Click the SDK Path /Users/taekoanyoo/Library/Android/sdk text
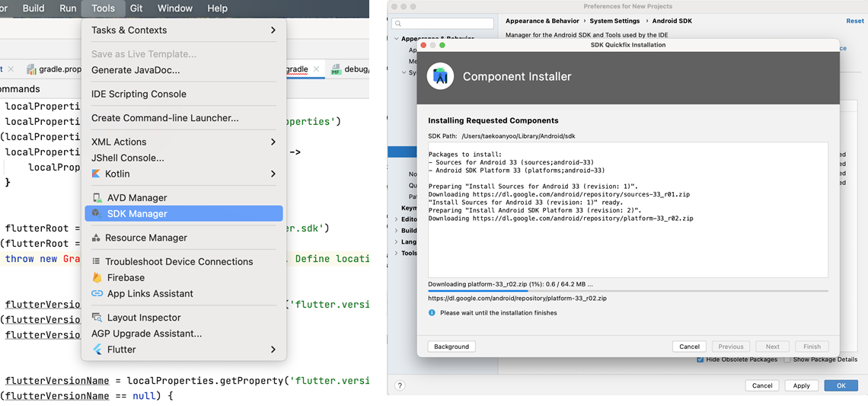868x406 pixels. click(x=520, y=136)
